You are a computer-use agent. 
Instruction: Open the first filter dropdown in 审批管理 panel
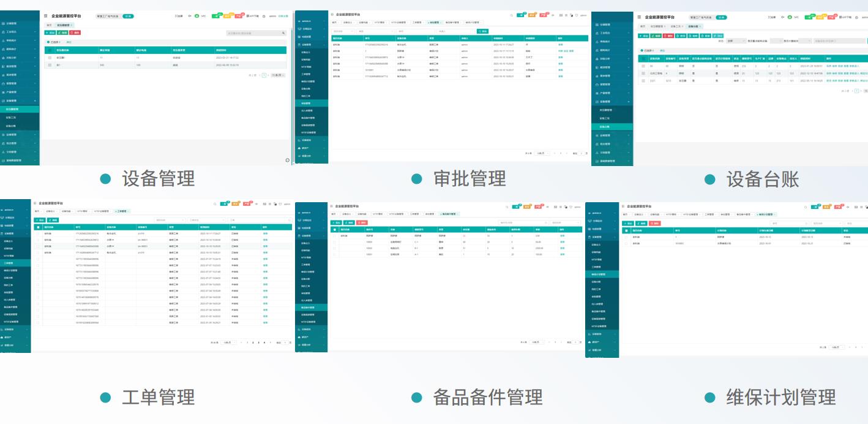coord(343,31)
